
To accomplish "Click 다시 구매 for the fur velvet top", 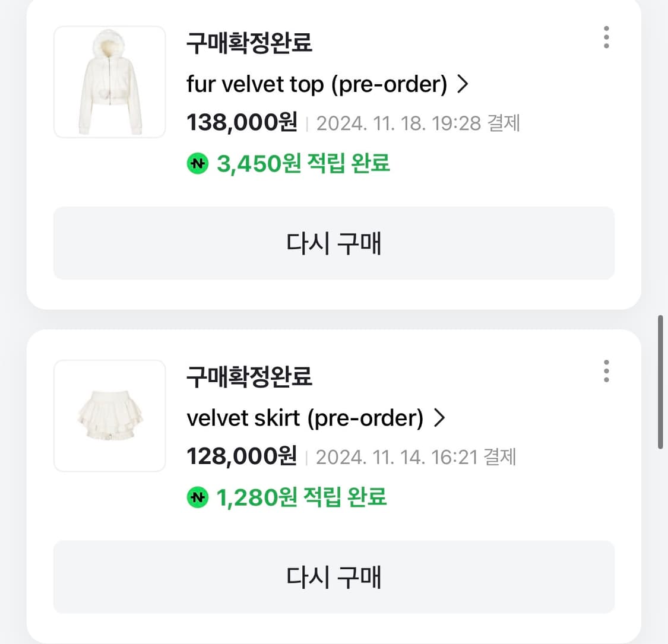I will tap(334, 243).
